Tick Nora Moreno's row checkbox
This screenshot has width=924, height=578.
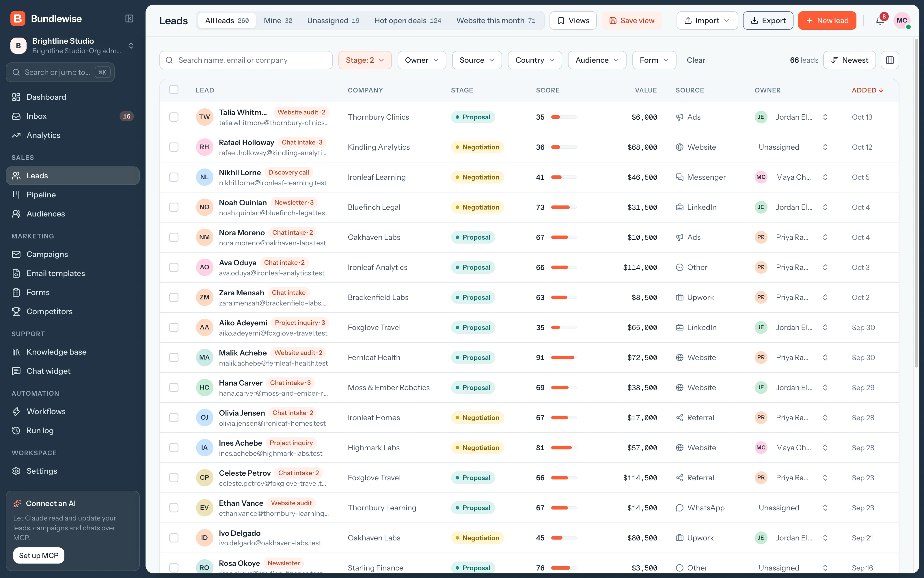click(174, 237)
